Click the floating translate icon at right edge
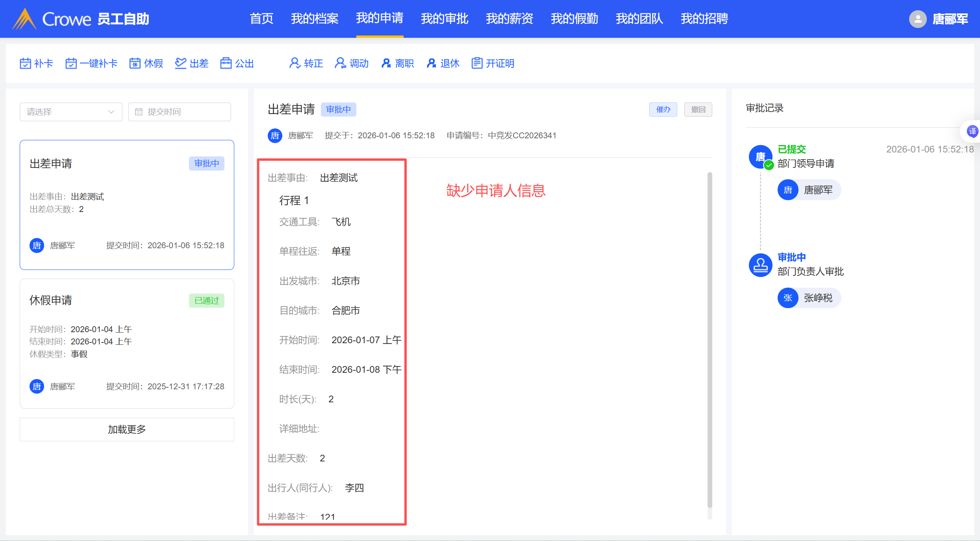980x541 pixels. [x=973, y=131]
